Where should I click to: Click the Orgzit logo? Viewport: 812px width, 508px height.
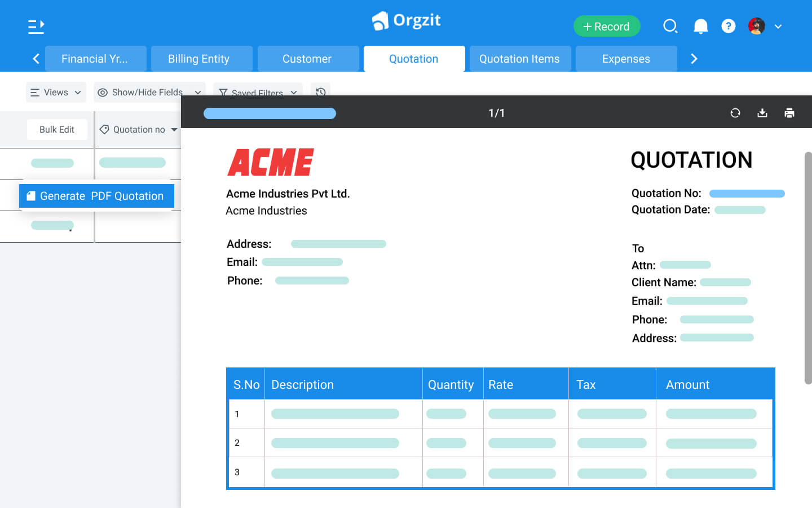pyautogui.click(x=405, y=20)
